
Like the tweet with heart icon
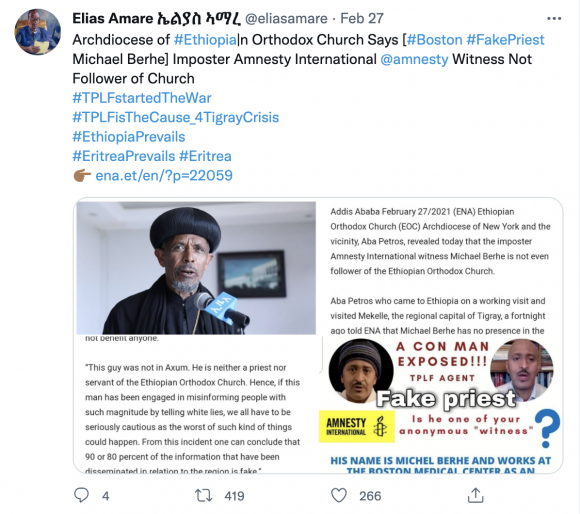tap(338, 495)
